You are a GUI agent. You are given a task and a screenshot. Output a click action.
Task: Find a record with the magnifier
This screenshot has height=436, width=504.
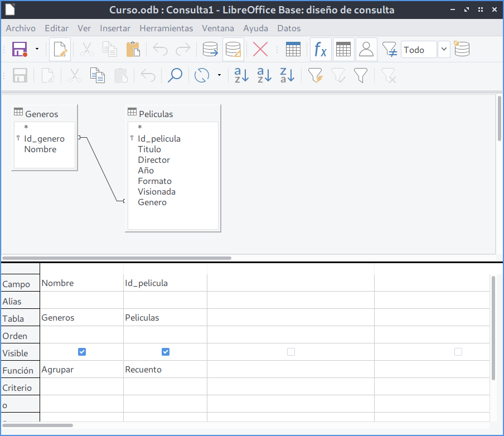coord(175,76)
